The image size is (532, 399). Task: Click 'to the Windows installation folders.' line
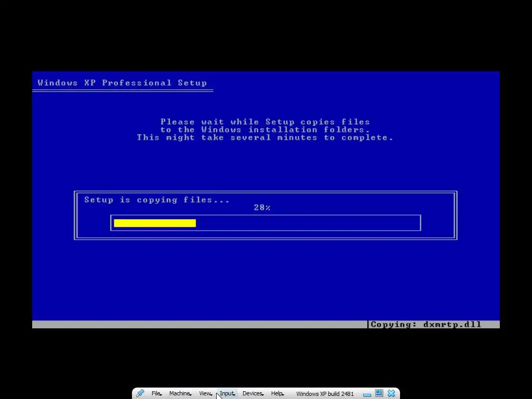(x=265, y=129)
